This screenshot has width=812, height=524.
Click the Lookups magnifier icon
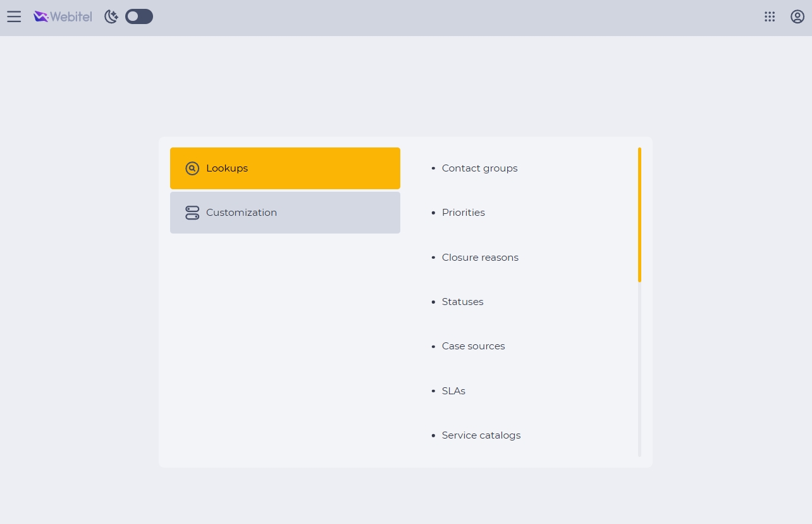point(192,168)
